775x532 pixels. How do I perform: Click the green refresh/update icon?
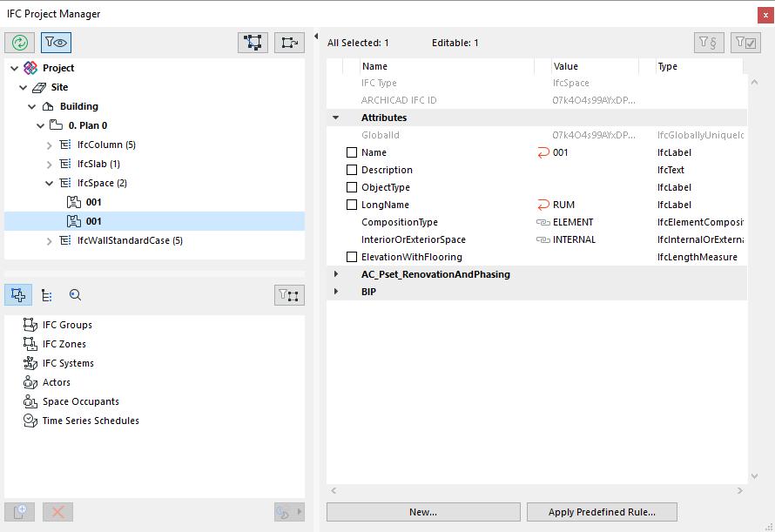pos(20,43)
